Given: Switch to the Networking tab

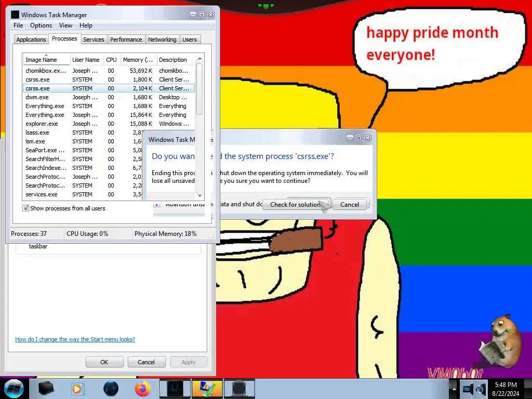Looking at the screenshot, I should (x=162, y=39).
